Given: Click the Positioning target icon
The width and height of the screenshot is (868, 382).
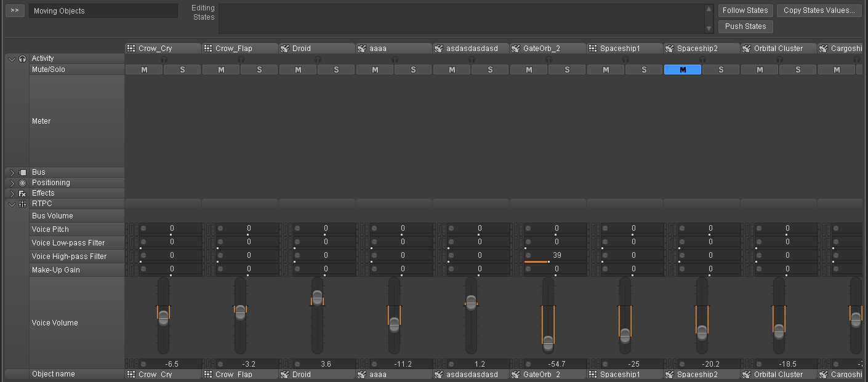Looking at the screenshot, I should tap(23, 183).
